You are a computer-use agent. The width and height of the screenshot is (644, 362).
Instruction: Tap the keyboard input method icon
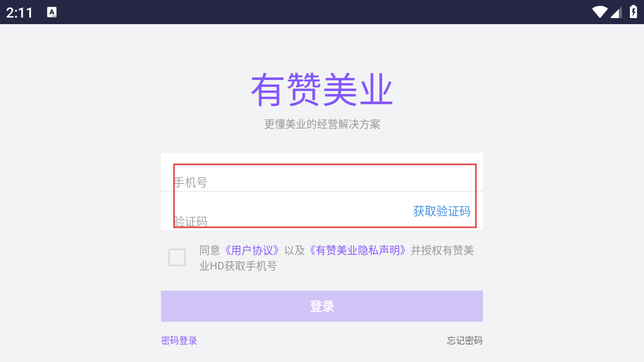pos(52,12)
